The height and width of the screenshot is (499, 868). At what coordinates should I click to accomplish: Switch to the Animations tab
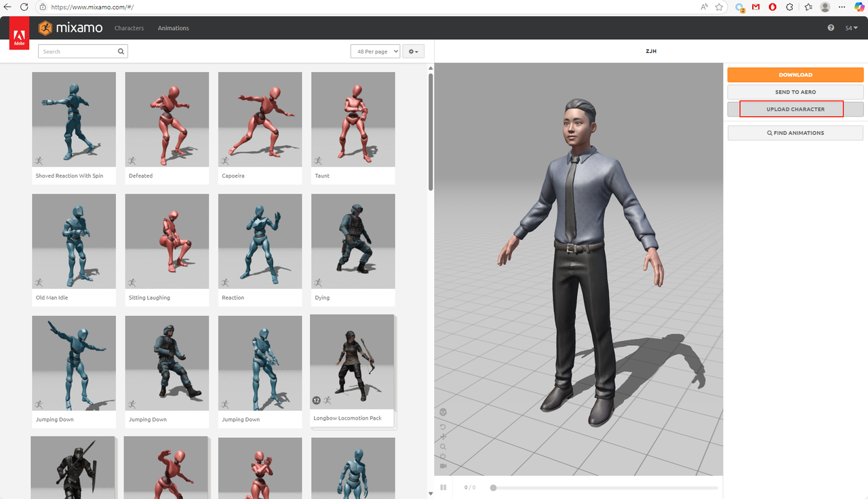(x=174, y=28)
